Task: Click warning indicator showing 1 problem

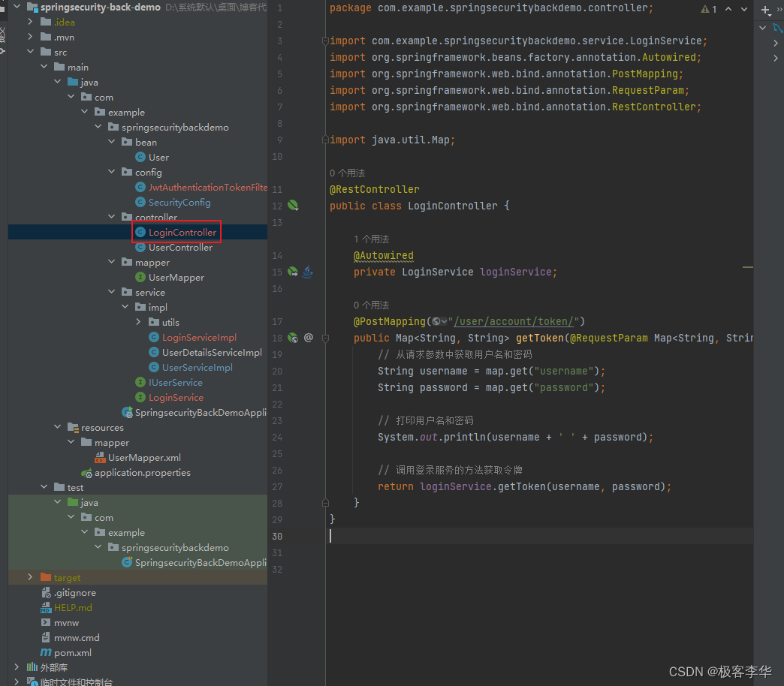Action: tap(708, 9)
